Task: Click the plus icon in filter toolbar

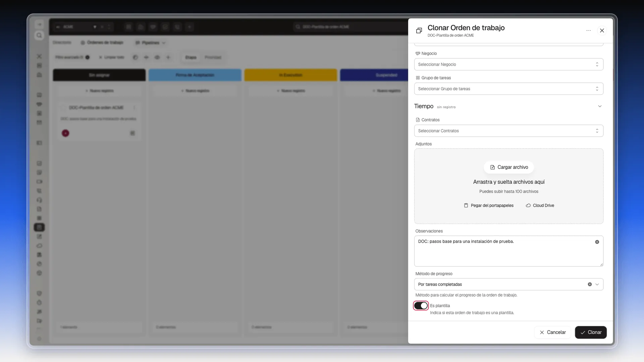Action: (168, 57)
